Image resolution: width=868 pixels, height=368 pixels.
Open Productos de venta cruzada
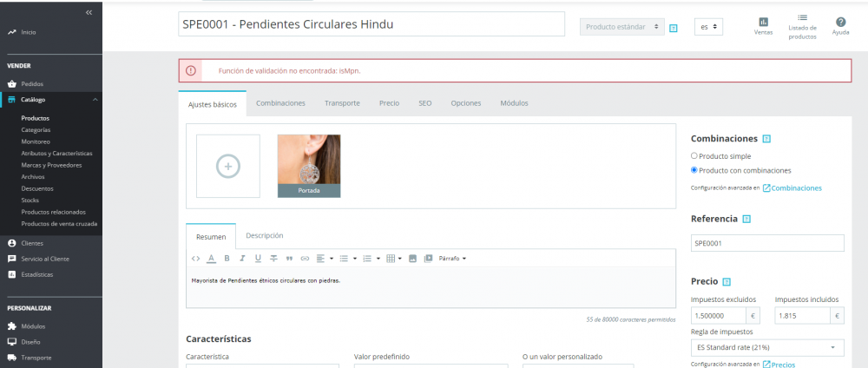pos(59,224)
